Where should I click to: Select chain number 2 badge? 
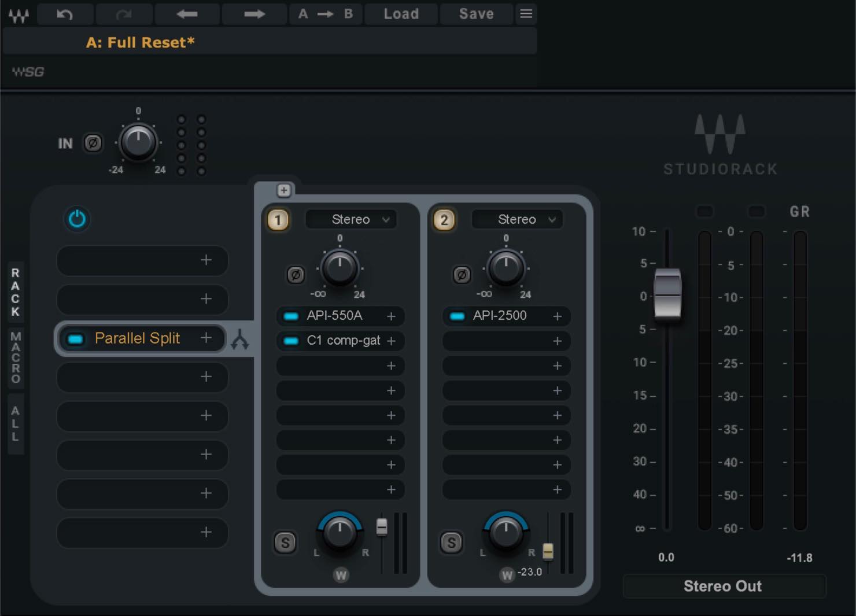pos(444,220)
